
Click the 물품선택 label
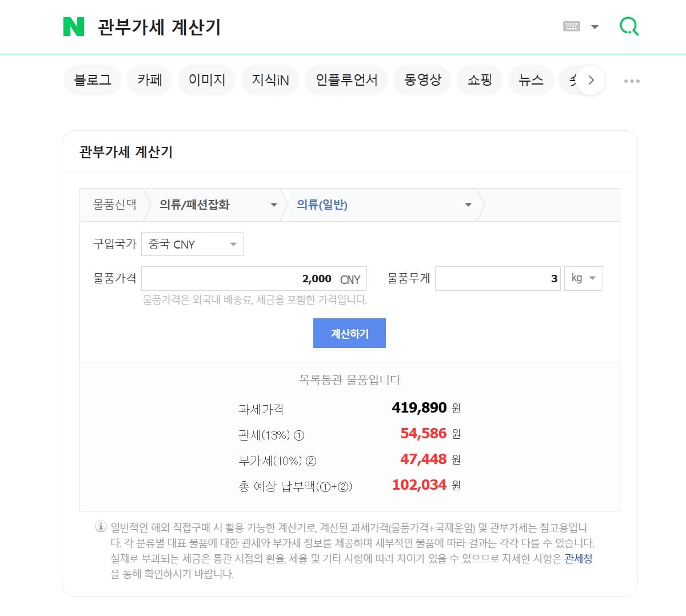[x=115, y=205]
